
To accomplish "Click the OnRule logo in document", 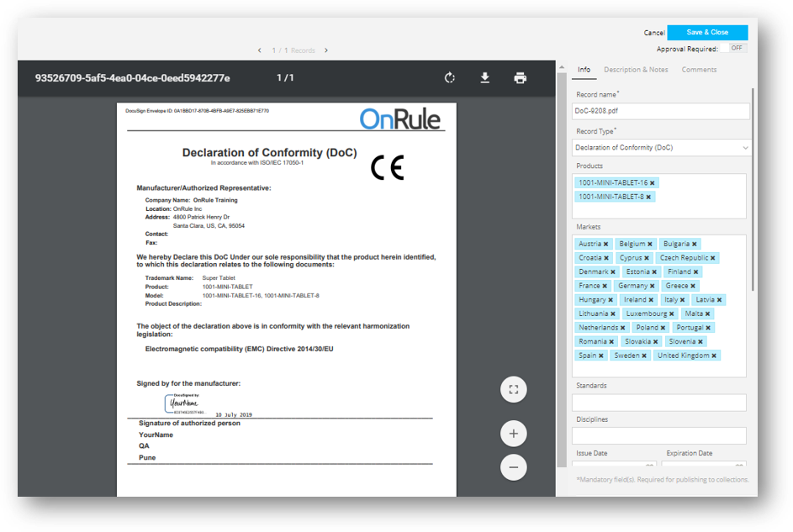I will [x=399, y=119].
